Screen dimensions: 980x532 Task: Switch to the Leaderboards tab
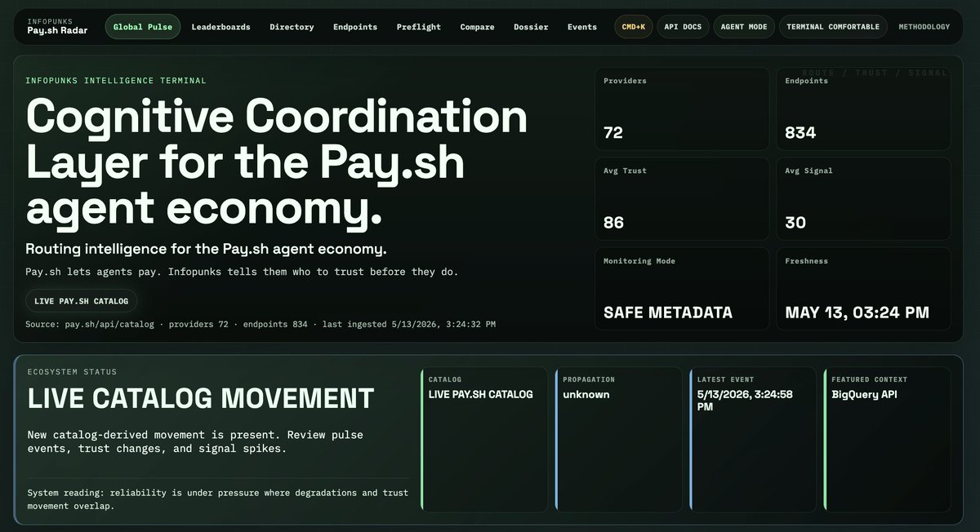[x=220, y=27]
